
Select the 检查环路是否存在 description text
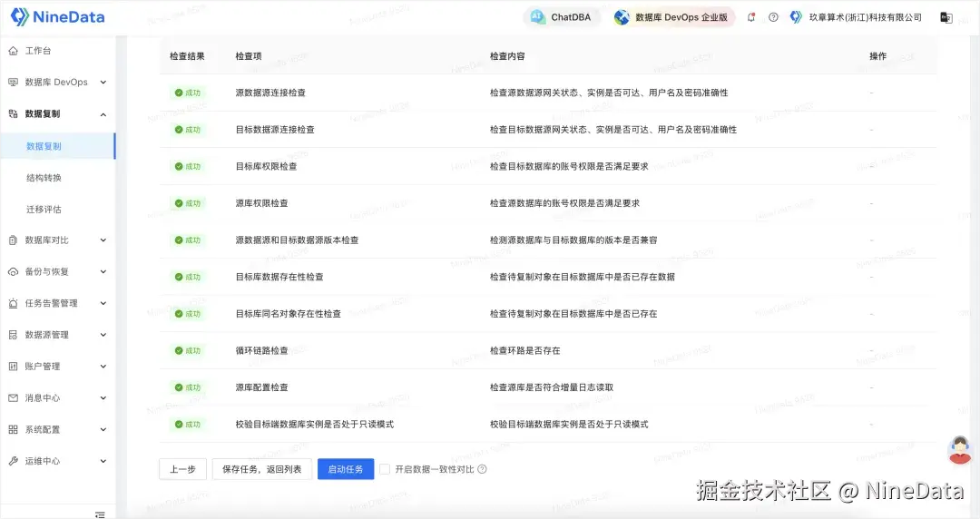click(524, 351)
